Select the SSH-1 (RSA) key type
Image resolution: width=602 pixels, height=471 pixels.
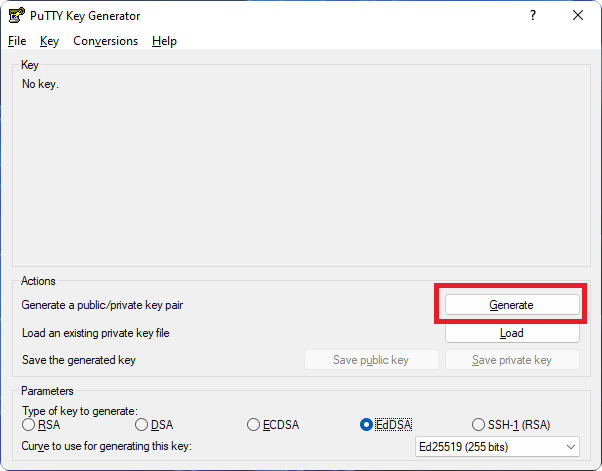point(511,425)
